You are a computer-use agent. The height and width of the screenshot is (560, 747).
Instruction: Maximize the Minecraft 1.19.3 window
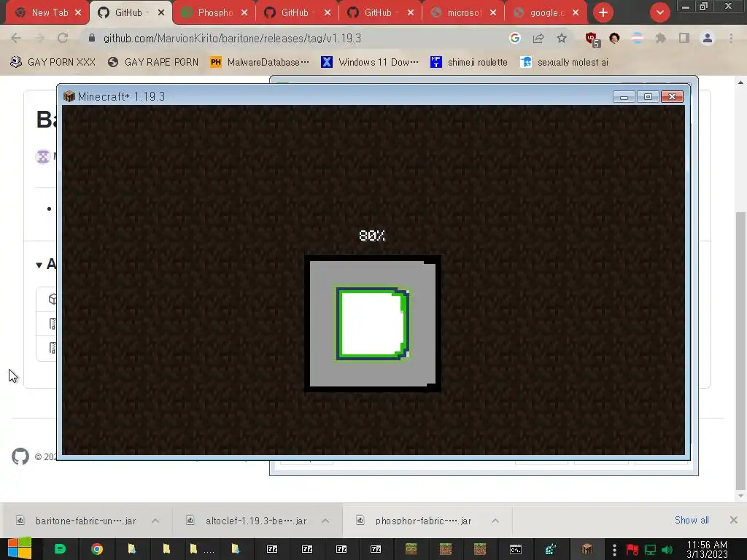pyautogui.click(x=648, y=97)
